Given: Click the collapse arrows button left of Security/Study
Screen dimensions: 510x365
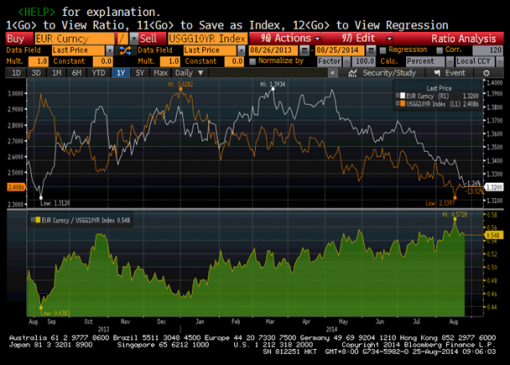Looking at the screenshot, I should coord(332,73).
